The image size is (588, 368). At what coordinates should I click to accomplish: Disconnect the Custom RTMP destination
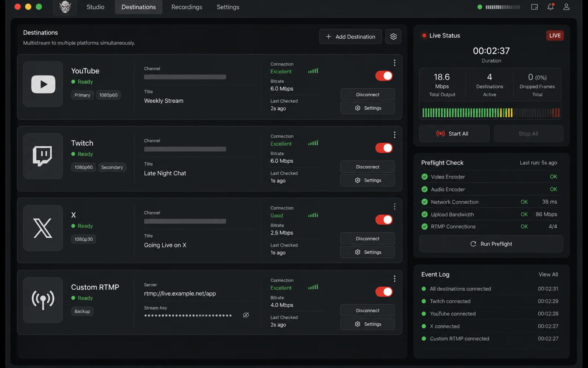(367, 311)
